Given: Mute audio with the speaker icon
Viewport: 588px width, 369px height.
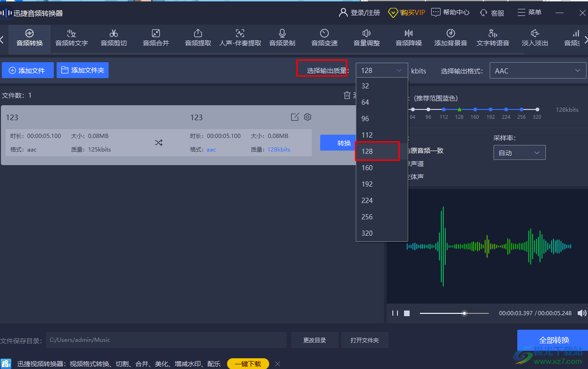Looking at the screenshot, I should coord(581,313).
